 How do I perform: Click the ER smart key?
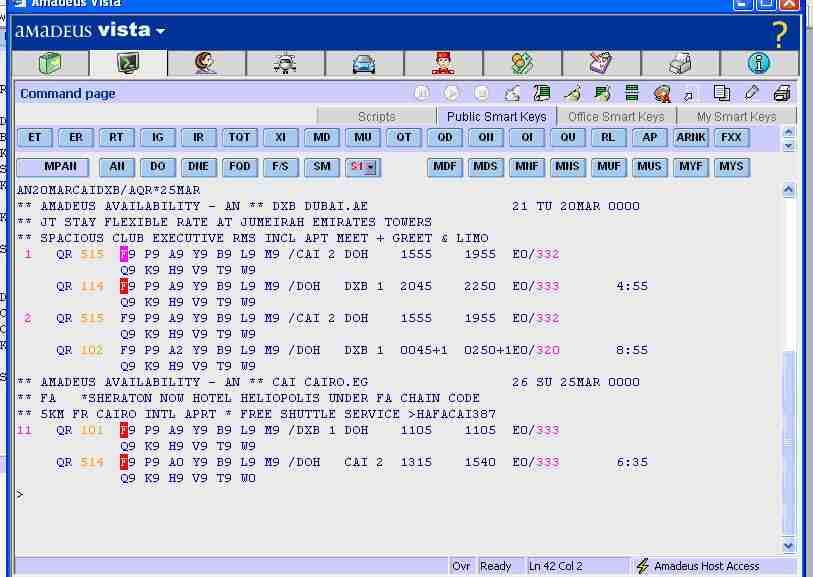(x=76, y=137)
